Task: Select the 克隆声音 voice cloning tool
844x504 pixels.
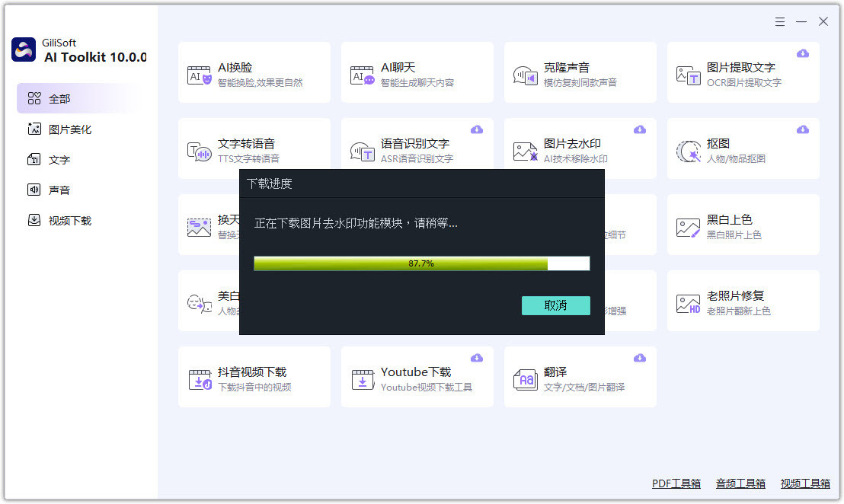Action: 580,72
